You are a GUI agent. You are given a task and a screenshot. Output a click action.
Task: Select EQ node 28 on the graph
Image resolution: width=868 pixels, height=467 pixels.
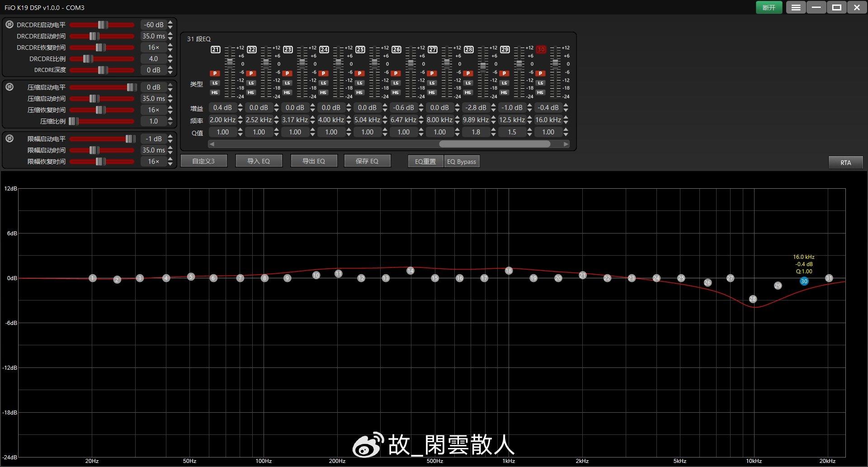(x=753, y=299)
